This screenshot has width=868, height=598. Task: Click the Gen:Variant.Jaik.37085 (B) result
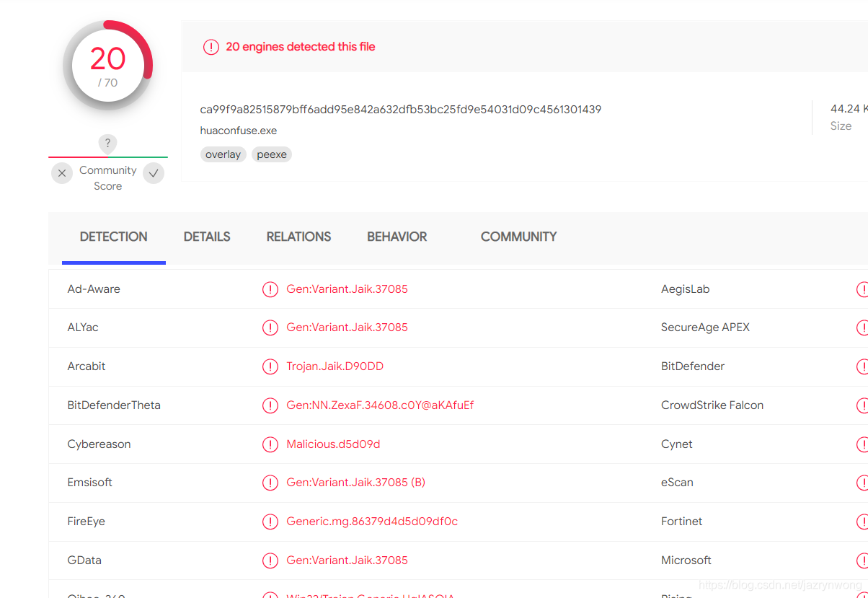[x=355, y=483]
